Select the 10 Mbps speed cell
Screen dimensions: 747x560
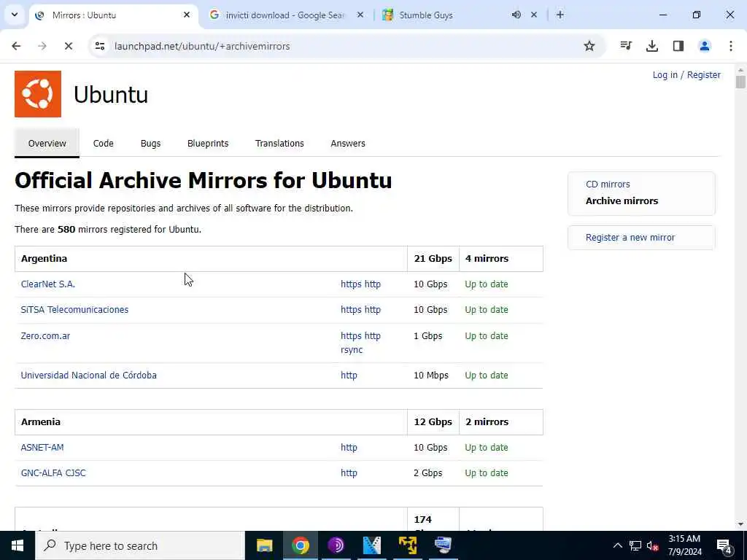point(431,376)
